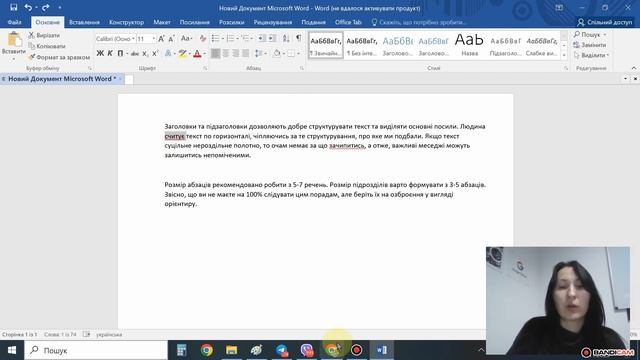This screenshot has width=640, height=360.
Task: Switch to the Вставлення ribbon tab
Action: pyautogui.click(x=84, y=22)
